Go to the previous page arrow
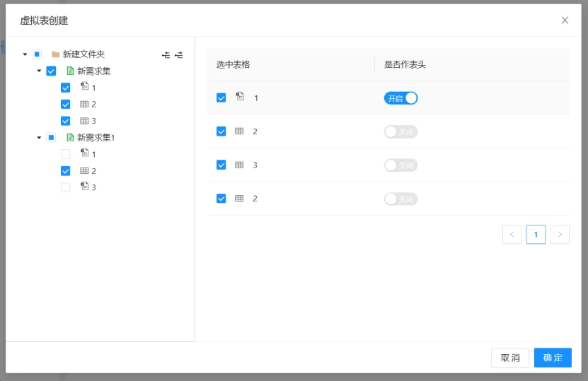Image resolution: width=588 pixels, height=381 pixels. pos(512,235)
